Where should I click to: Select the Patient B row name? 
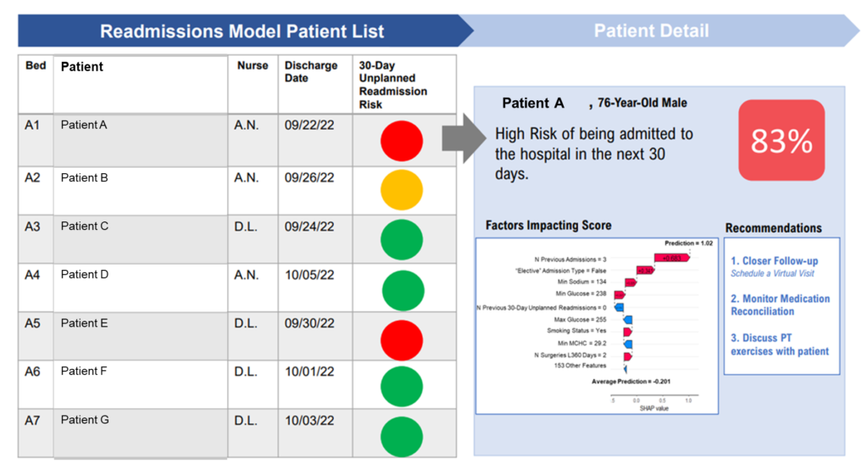85,178
